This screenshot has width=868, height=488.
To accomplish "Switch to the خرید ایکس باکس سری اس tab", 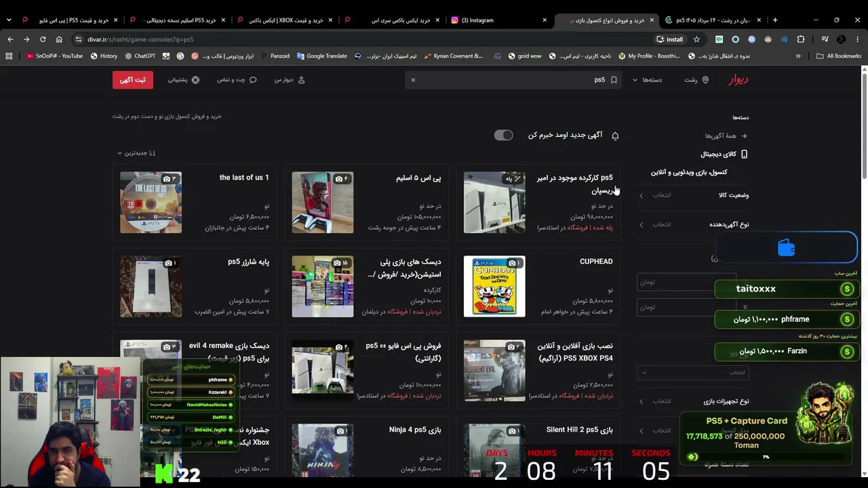I will [391, 20].
